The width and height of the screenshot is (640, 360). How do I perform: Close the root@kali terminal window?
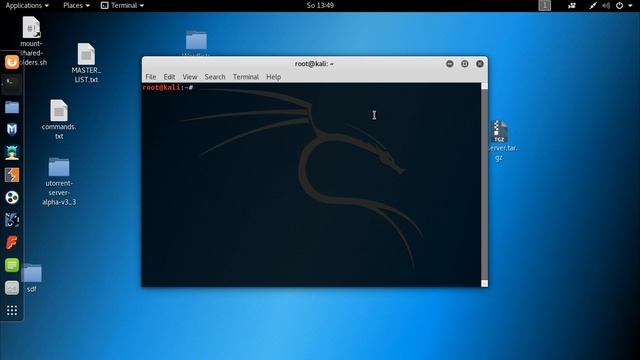480,64
